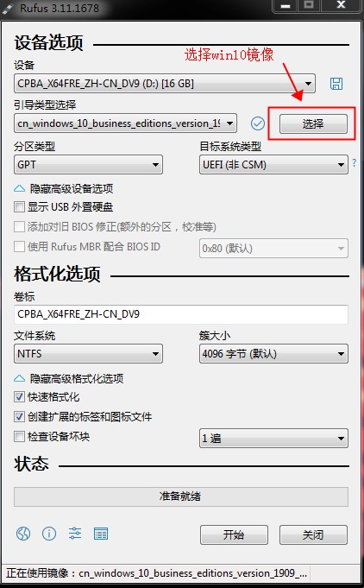
Task: Open application settings sliders icon
Action: point(75,533)
